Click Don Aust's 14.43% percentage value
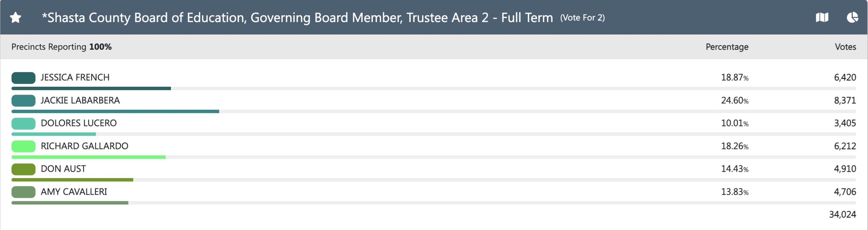 734,169
